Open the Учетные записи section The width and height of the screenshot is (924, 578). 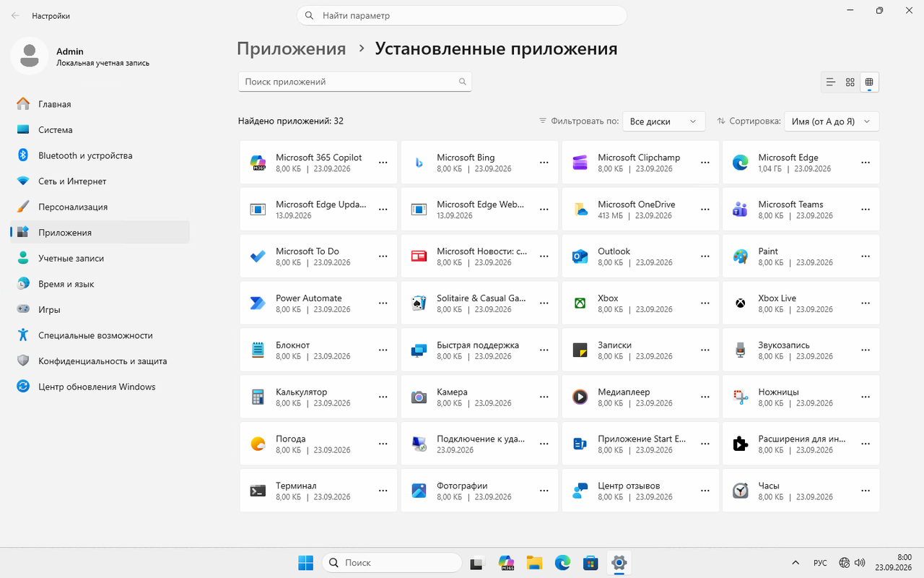100,258
